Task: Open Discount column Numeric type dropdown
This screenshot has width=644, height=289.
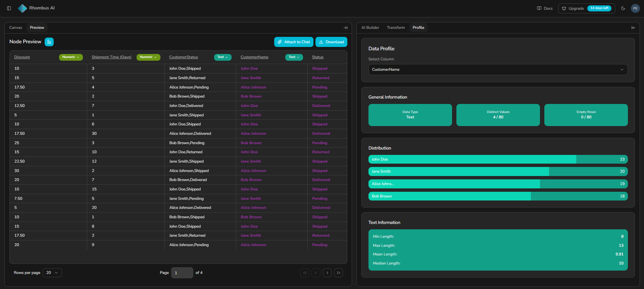Action: point(71,57)
